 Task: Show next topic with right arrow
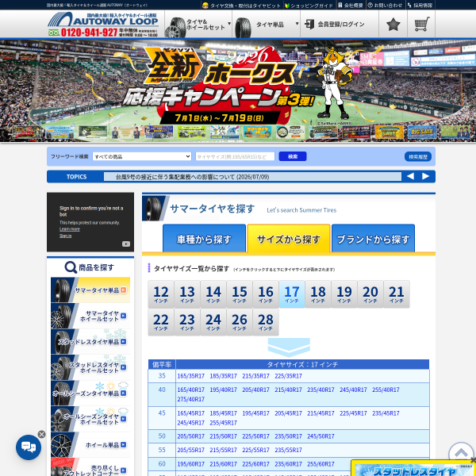click(x=425, y=176)
